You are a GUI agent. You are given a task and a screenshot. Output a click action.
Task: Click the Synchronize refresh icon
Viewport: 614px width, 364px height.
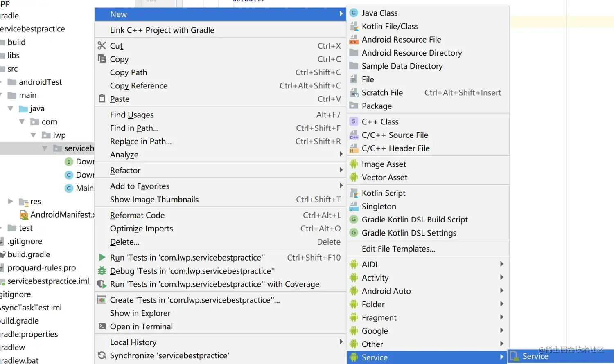[102, 355]
